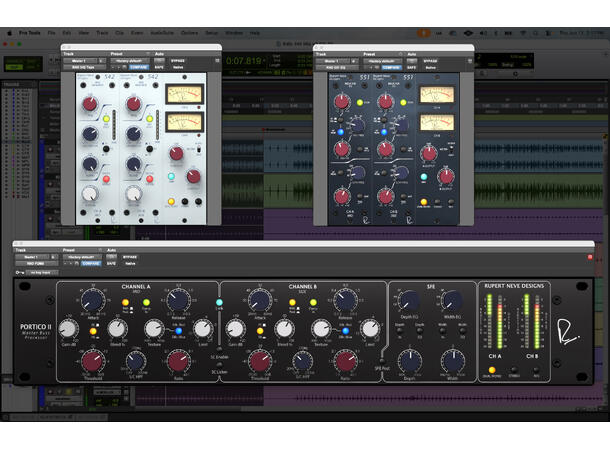This screenshot has height=450, width=610.
Task: Open the Window menu
Action: tap(234, 33)
